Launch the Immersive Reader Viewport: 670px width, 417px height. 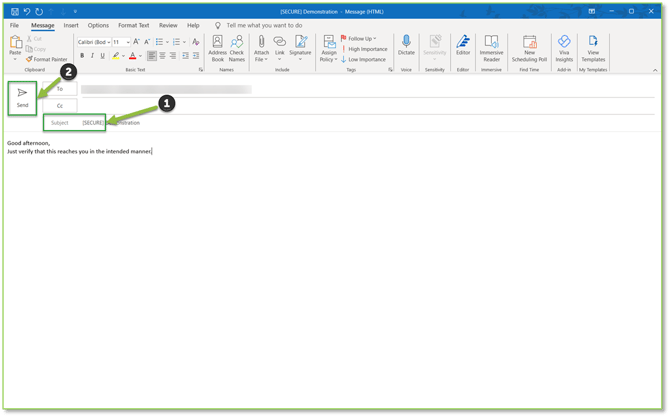coord(491,48)
